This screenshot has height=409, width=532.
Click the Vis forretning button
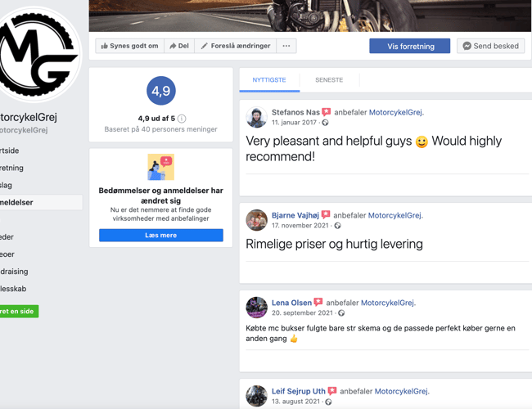pos(410,46)
